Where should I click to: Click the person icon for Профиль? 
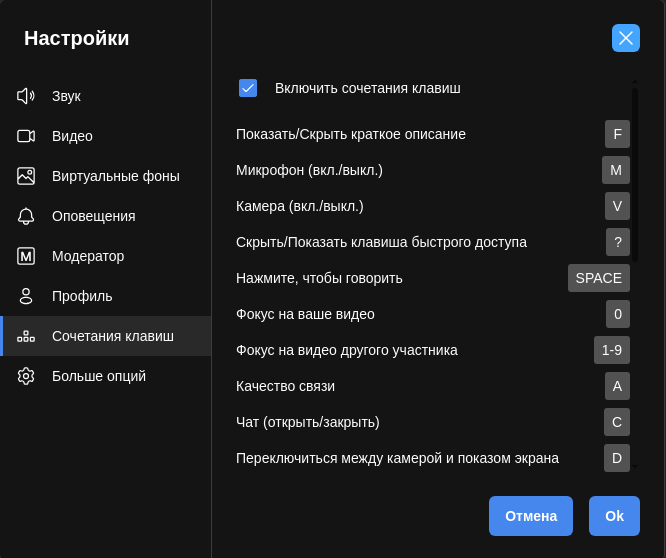(26, 296)
